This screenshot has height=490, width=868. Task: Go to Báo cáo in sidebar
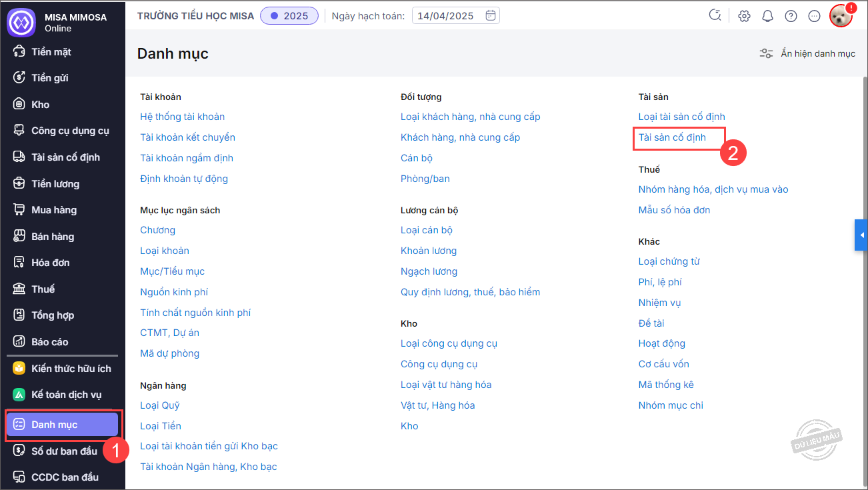point(50,342)
